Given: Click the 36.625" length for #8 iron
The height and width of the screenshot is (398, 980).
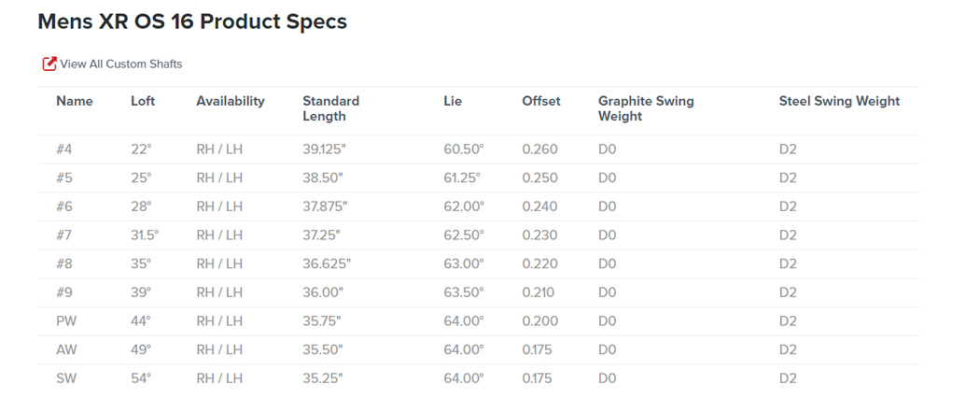Looking at the screenshot, I should pyautogui.click(x=325, y=263).
